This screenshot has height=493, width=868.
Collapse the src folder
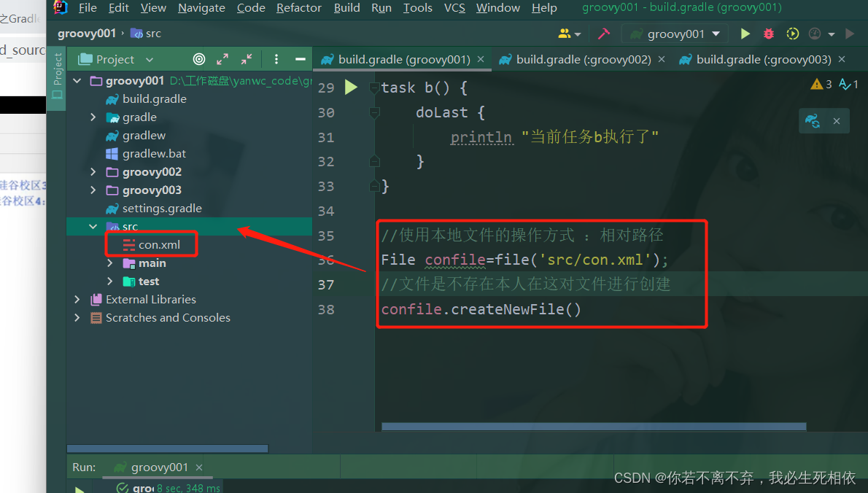coord(93,226)
